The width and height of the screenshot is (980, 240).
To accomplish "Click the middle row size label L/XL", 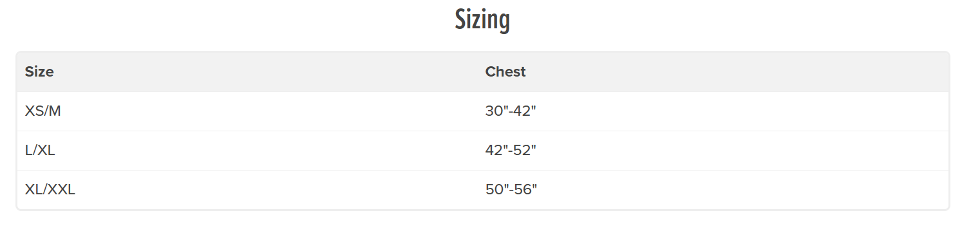I will (40, 151).
